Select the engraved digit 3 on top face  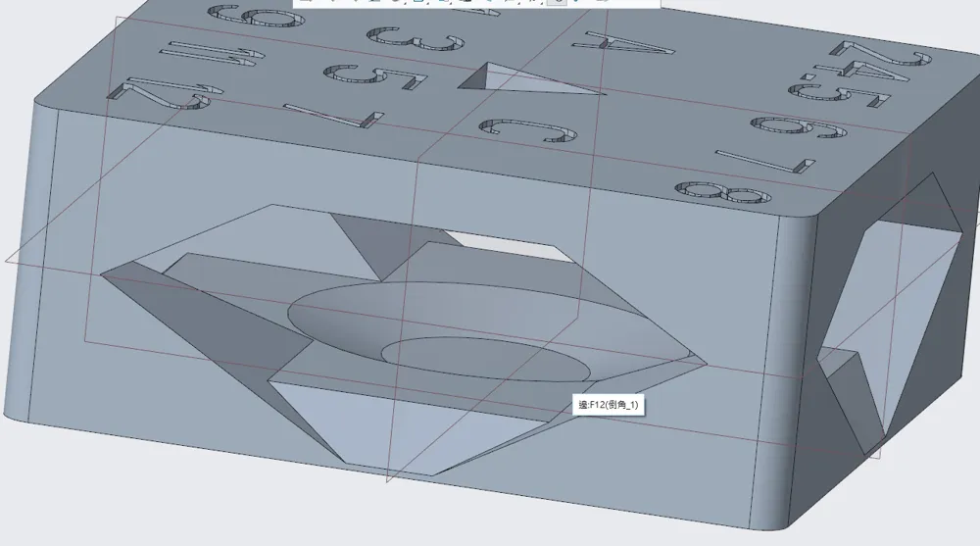(x=416, y=39)
